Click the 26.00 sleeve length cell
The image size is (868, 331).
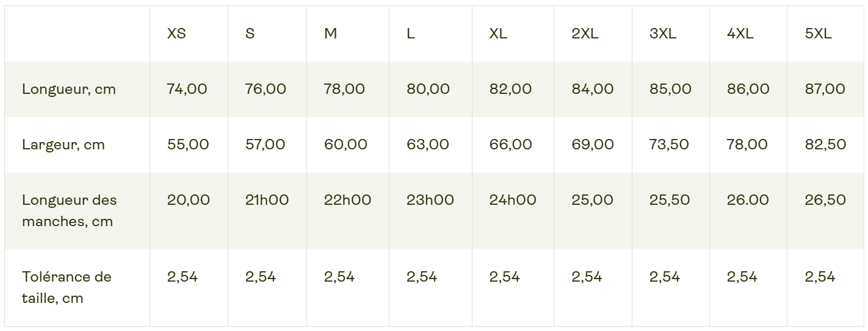(x=748, y=200)
